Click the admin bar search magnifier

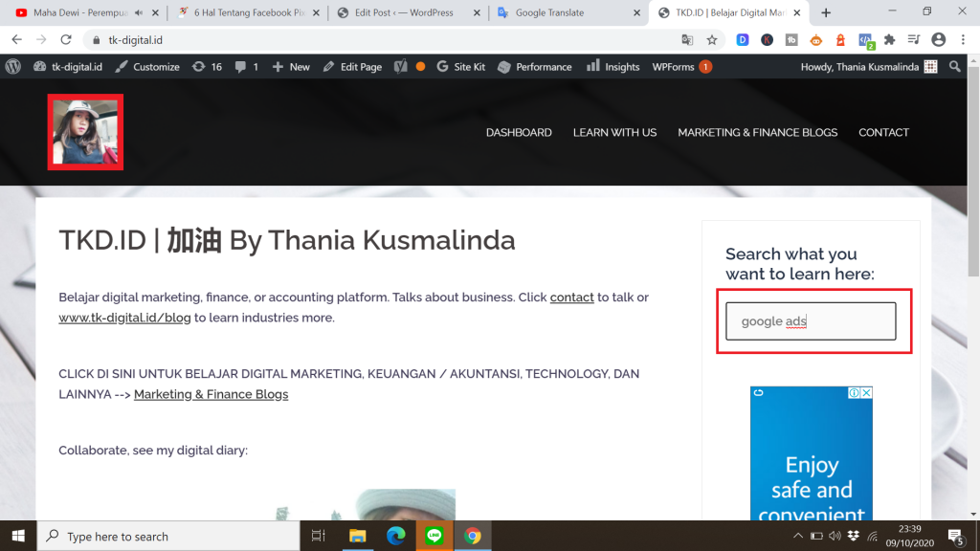coord(954,67)
